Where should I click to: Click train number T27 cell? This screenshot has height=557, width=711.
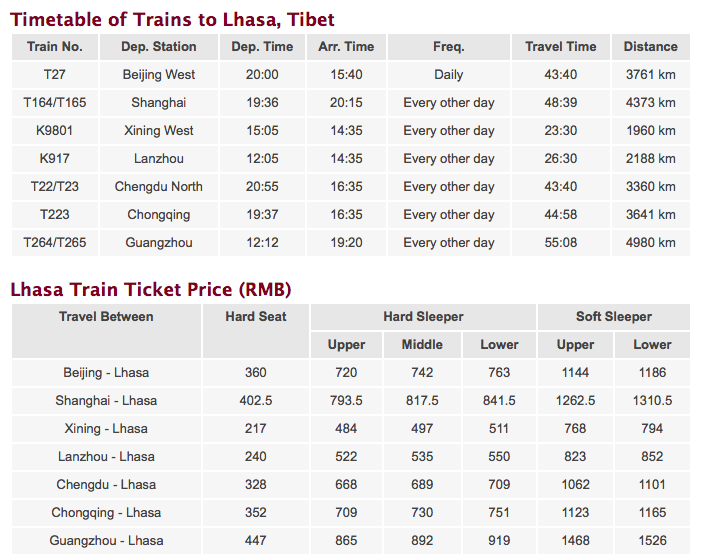pos(55,75)
